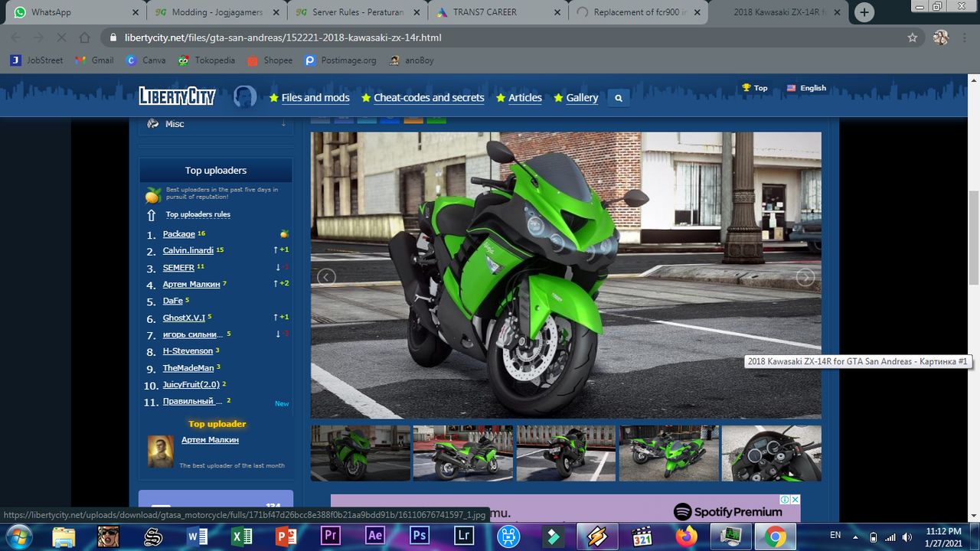Switch to the Modding - Jogjagamers tab
This screenshot has width=980, height=551.
click(216, 12)
